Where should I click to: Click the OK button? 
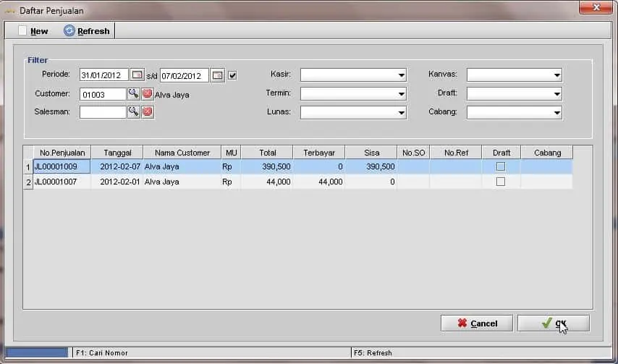(554, 323)
